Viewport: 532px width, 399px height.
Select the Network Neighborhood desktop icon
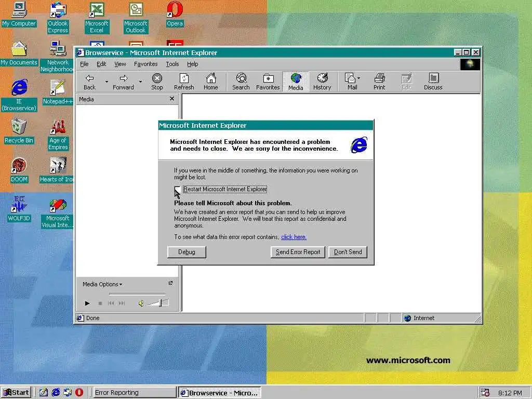(x=57, y=57)
